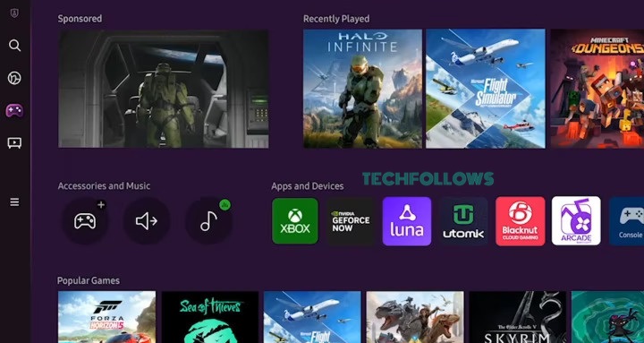Open Flight Simulator in Recently Played
644x343 pixels.
tap(486, 89)
